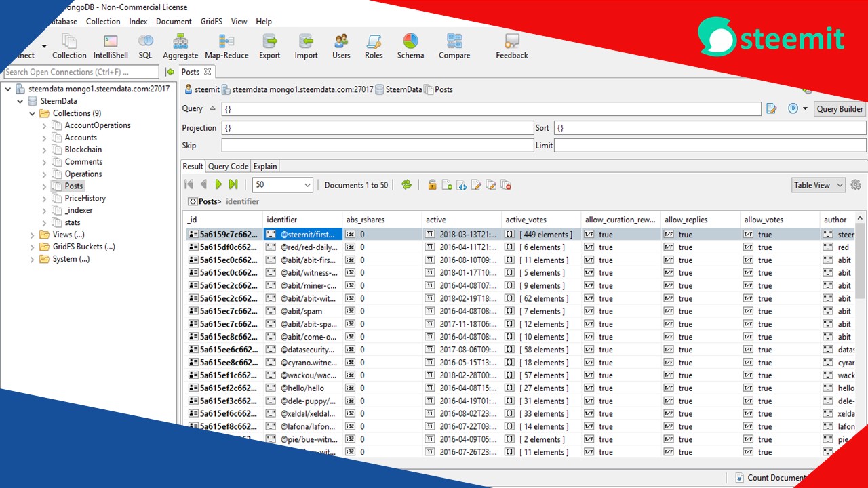Select the stats collection
The width and height of the screenshot is (868, 488).
coord(73,223)
